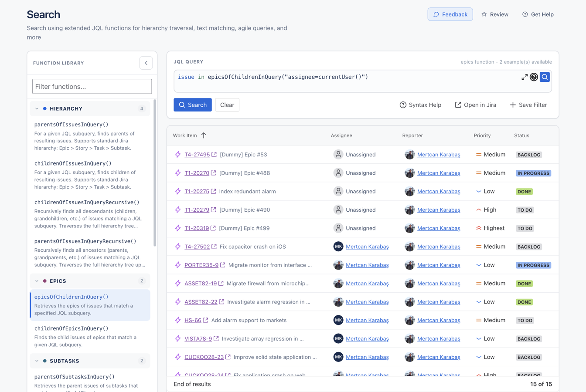Image resolution: width=586 pixels, height=392 pixels.
Task: Sort by Priority column header
Action: click(x=482, y=135)
